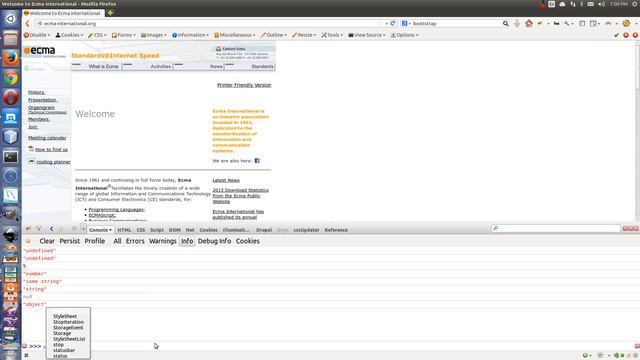The width and height of the screenshot is (640, 360).
Task: Open the Outline dropdown
Action: tap(274, 35)
